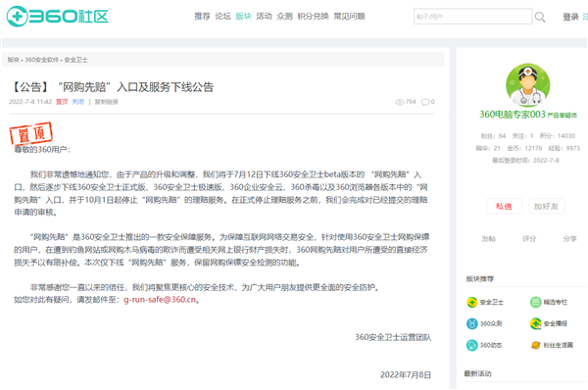Click the search magnifier icon

(x=540, y=17)
